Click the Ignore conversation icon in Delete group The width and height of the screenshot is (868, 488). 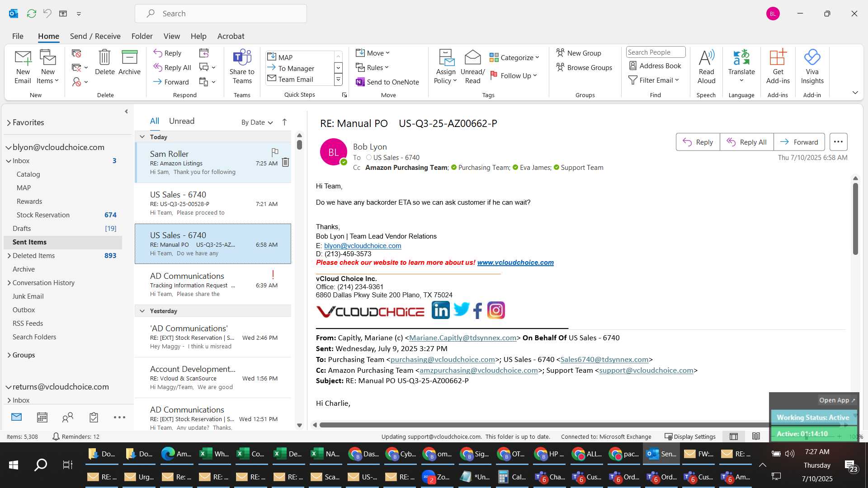[x=76, y=53]
